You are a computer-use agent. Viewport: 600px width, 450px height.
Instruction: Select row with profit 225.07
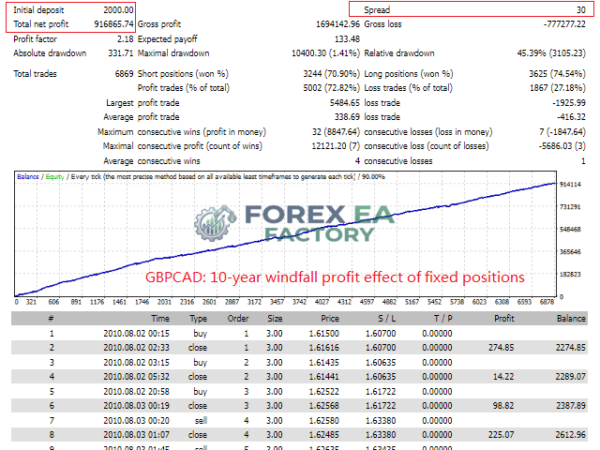tap(299, 435)
